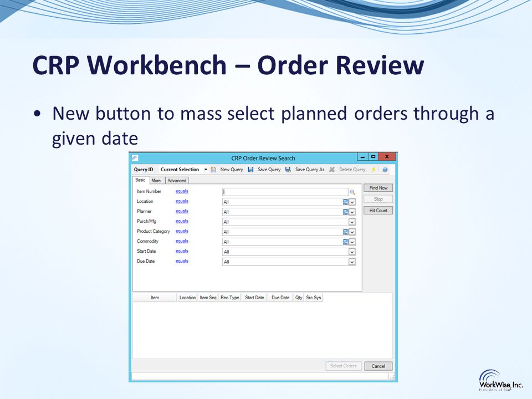Image resolution: width=532 pixels, height=399 pixels.
Task: Click the refresh icon in Location field
Action: pyautogui.click(x=345, y=202)
